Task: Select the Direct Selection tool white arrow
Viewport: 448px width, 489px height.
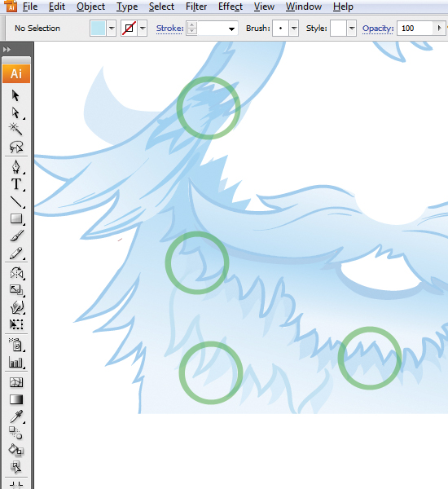Action: pos(15,112)
